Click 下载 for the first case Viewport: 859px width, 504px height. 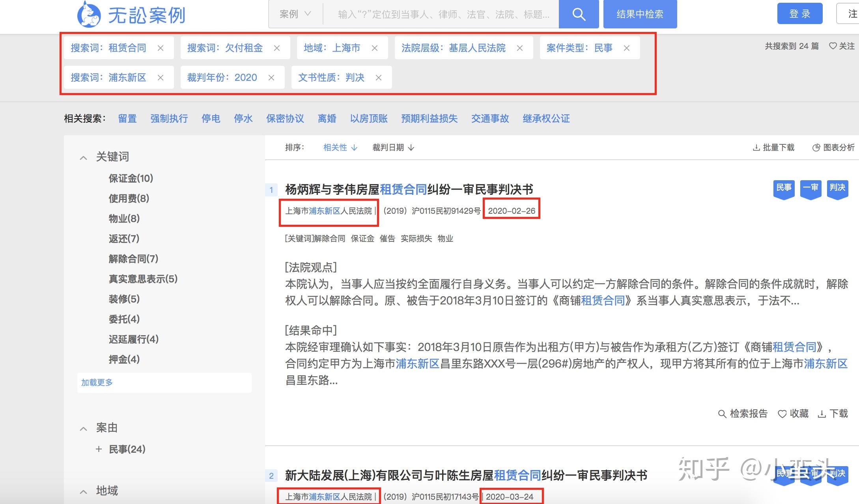click(x=833, y=414)
